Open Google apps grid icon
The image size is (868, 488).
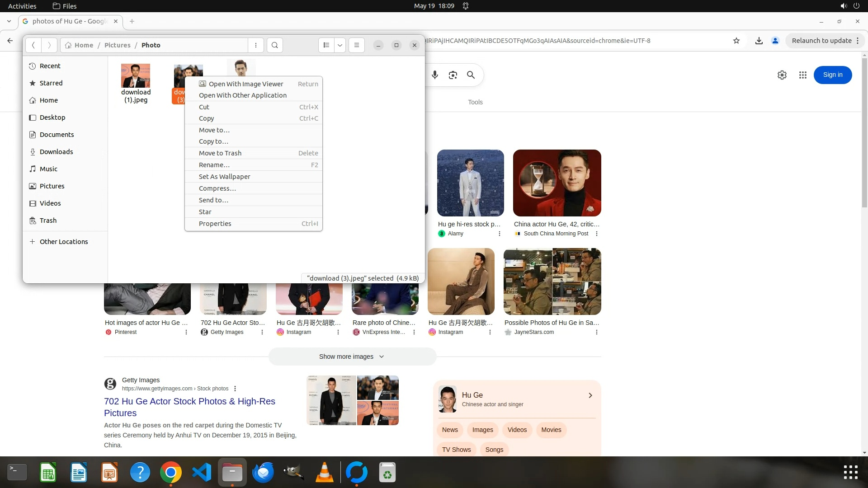[802, 75]
